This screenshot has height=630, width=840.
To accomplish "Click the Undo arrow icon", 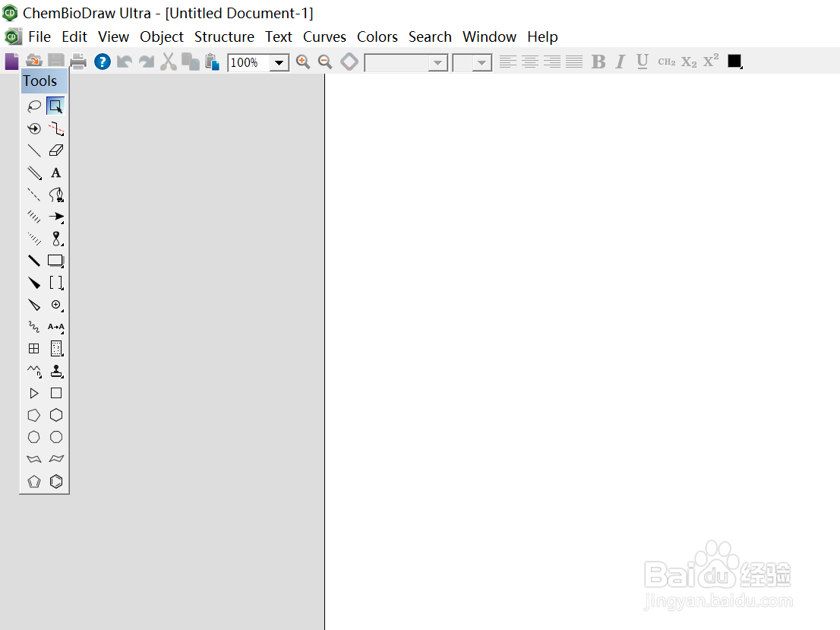I will (x=125, y=62).
